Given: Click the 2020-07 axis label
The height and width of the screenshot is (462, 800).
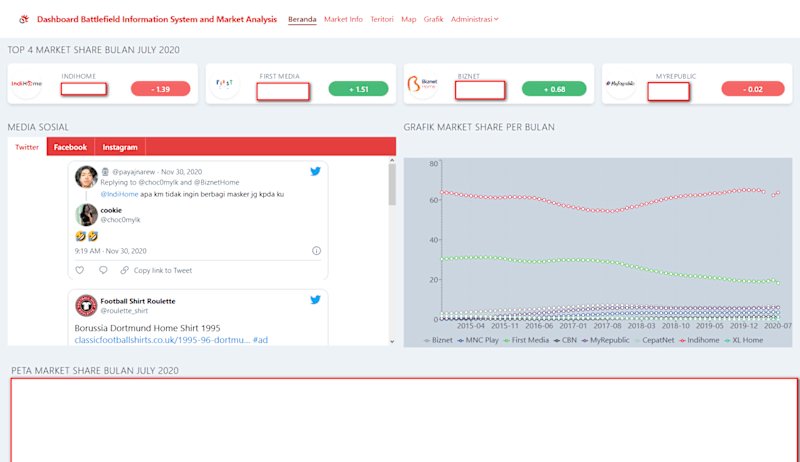Looking at the screenshot, I should click(x=777, y=326).
